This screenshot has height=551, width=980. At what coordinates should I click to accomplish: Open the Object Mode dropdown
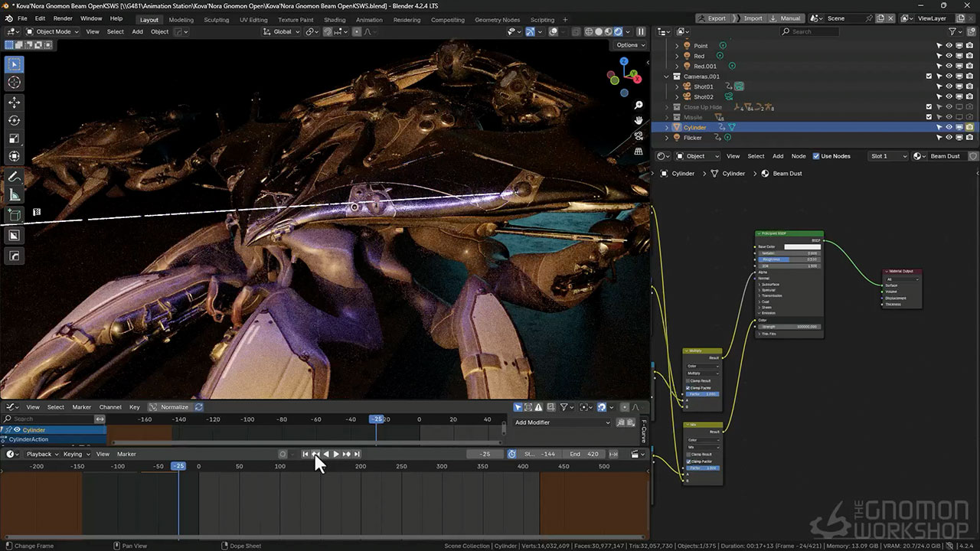coord(52,31)
